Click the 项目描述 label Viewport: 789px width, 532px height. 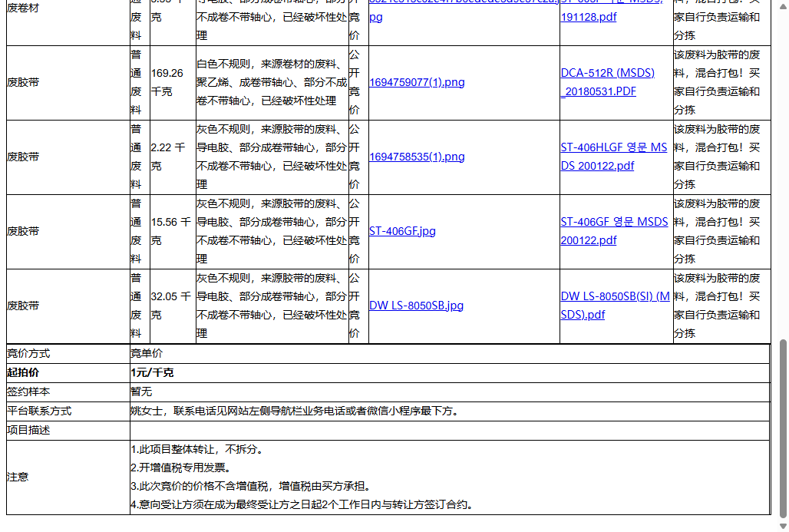pyautogui.click(x=28, y=431)
